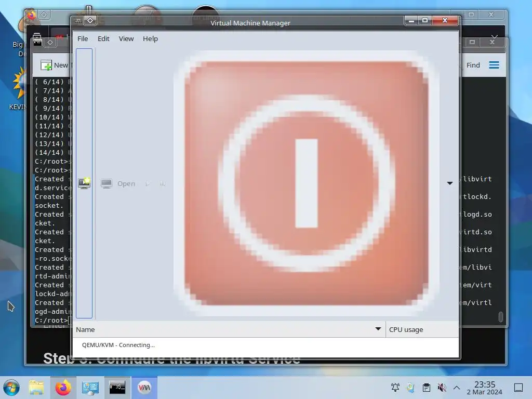Screen dimensions: 532x399
Task: Maximize the terminal window behind
Action: point(472,42)
